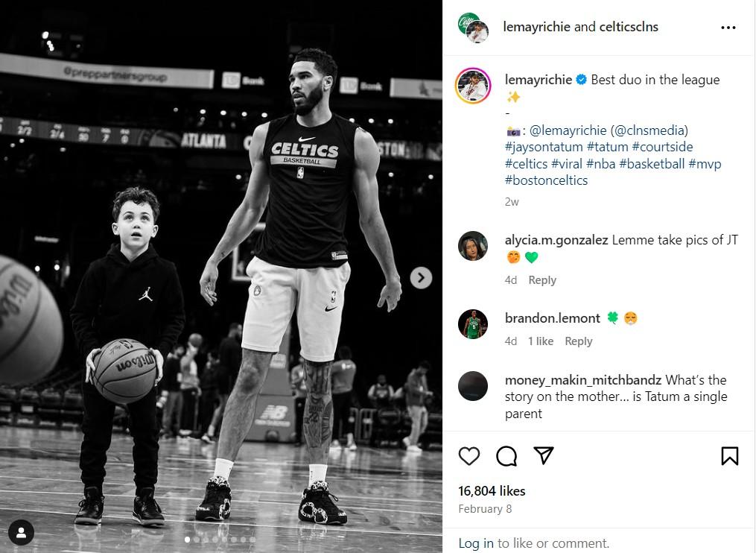The image size is (756, 553).
Task: Open the #bostonceltics hashtag link
Action: pos(546,180)
